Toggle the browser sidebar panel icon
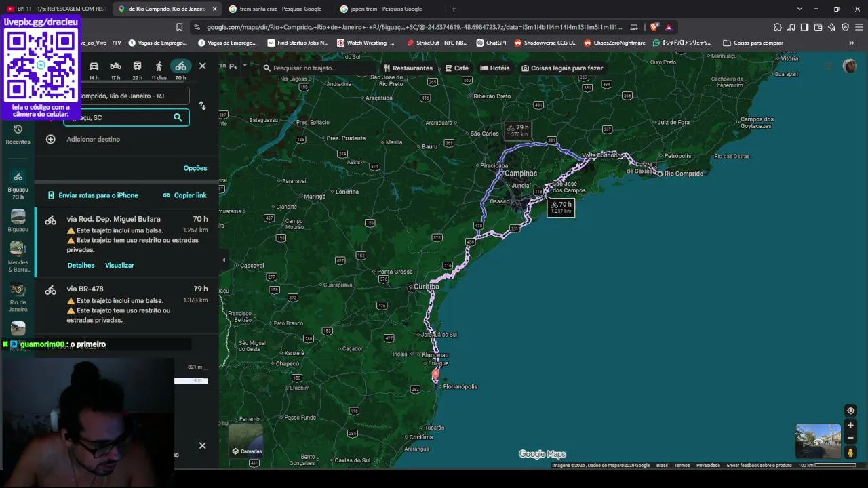The image size is (868, 488). [x=804, y=27]
